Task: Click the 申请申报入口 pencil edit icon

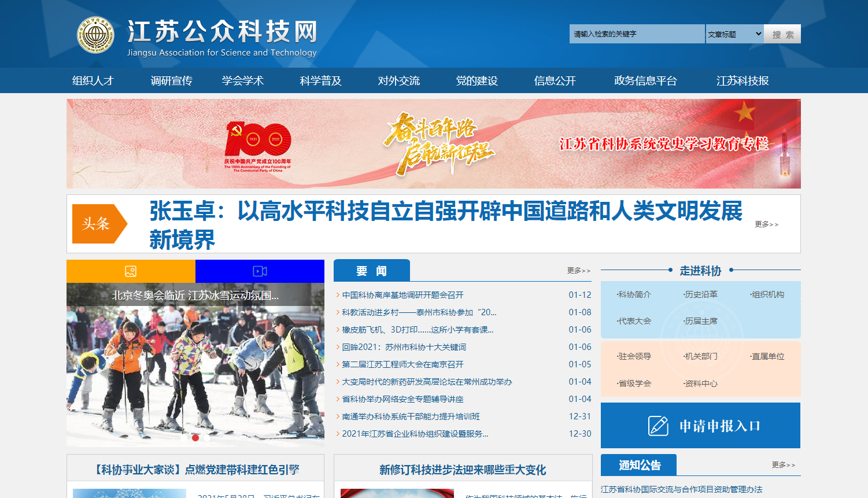Action: tap(658, 426)
